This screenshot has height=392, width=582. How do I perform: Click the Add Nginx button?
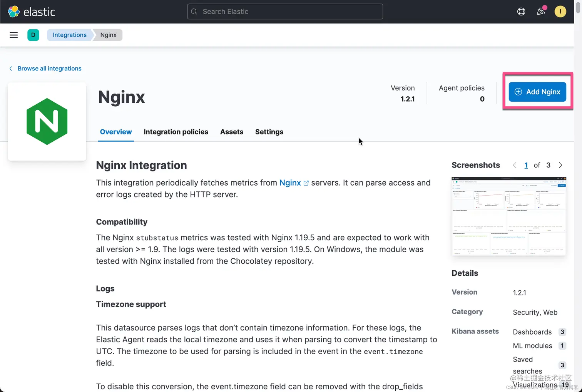coord(537,92)
